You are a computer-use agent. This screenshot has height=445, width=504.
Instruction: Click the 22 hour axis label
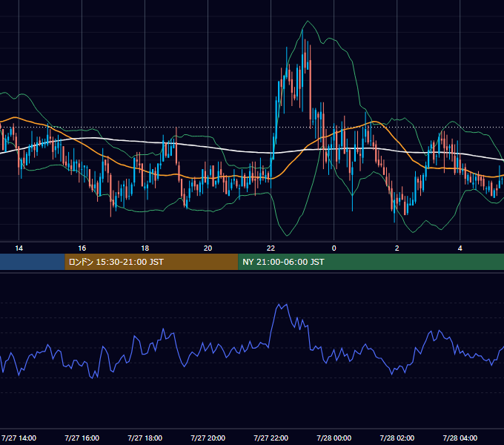[x=271, y=248]
